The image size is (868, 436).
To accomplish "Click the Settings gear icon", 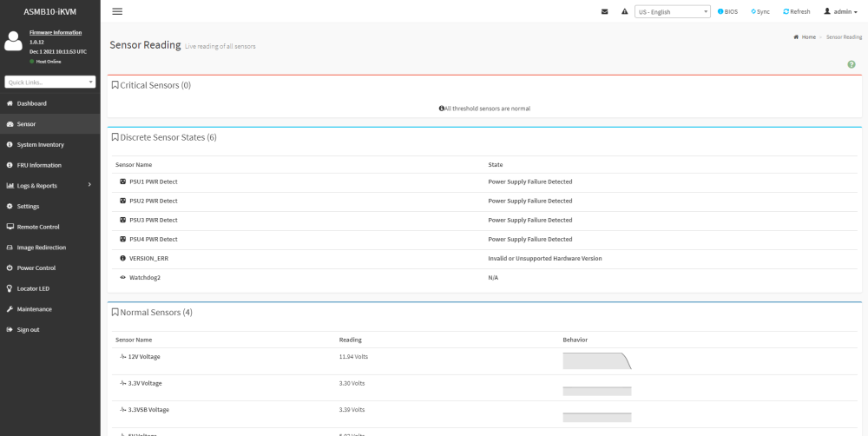I will pyautogui.click(x=10, y=206).
